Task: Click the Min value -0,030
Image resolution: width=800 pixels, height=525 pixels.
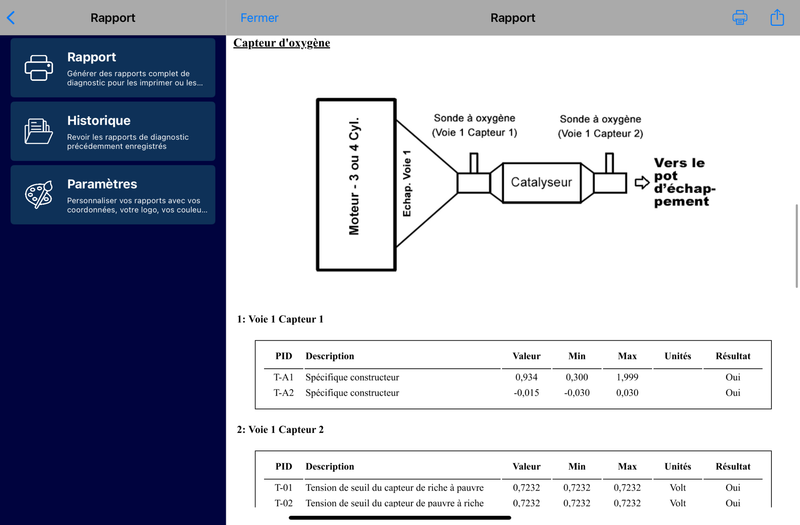Action: [577, 393]
